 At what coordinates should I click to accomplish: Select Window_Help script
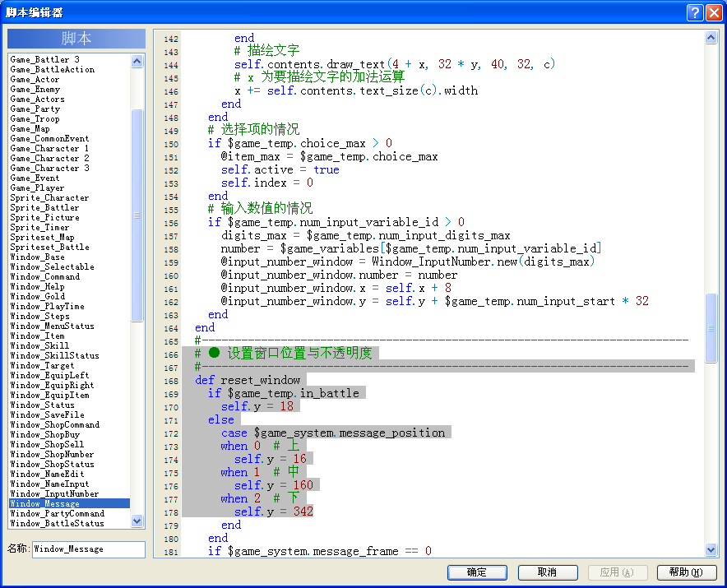[38, 286]
